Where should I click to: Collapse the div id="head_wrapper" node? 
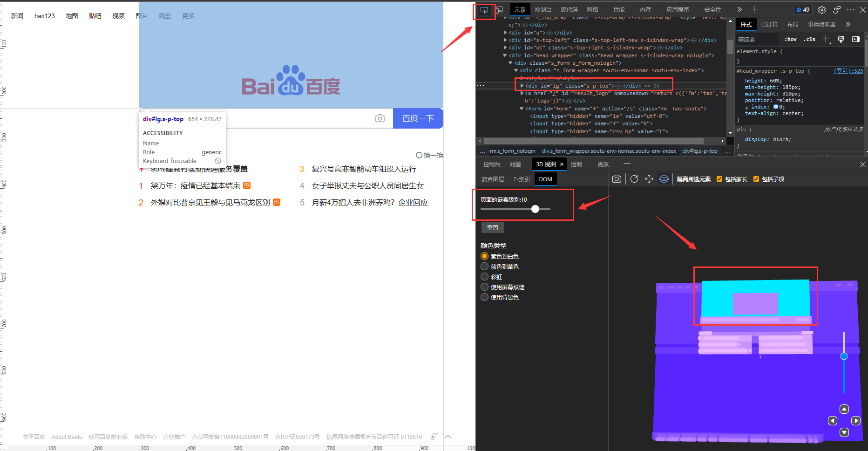click(x=505, y=55)
